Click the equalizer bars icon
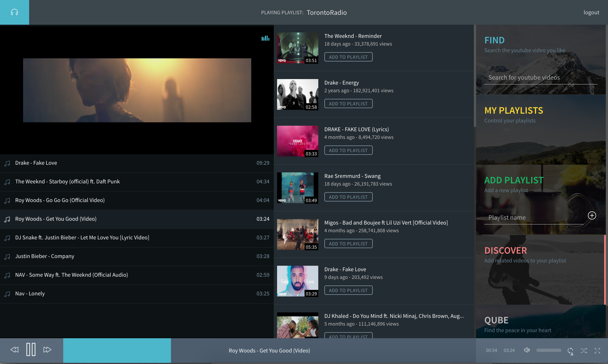608x364 pixels. 265,38
